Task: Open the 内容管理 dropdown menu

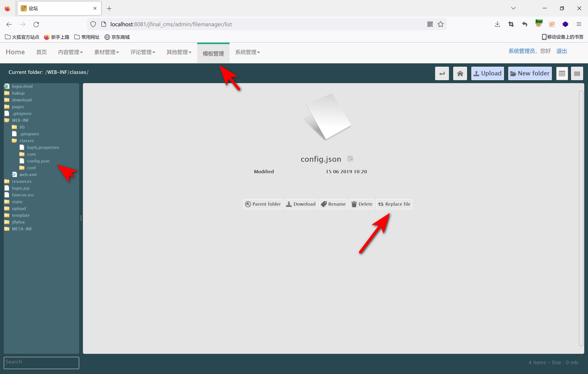Action: coord(70,52)
